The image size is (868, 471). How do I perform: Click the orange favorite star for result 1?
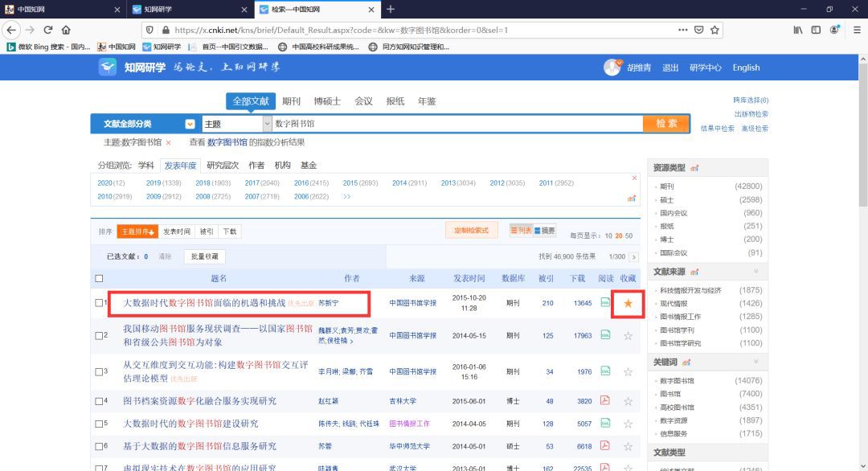coord(628,303)
